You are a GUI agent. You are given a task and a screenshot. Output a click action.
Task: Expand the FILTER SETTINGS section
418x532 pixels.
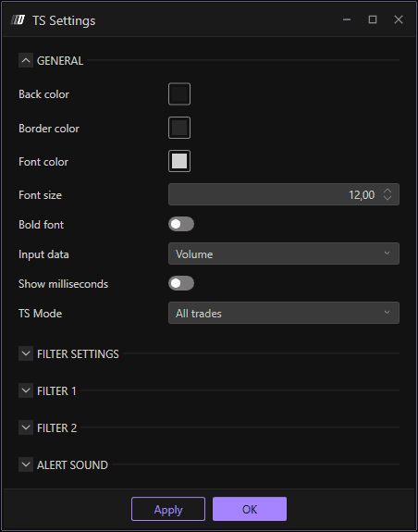tap(26, 353)
